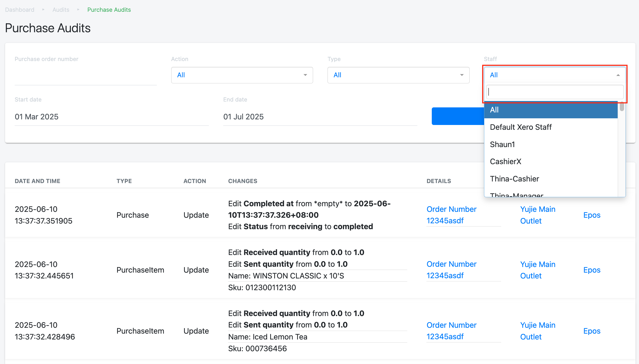Click the Purchase Audits breadcrumb
The height and width of the screenshot is (364, 639).
pos(109,10)
